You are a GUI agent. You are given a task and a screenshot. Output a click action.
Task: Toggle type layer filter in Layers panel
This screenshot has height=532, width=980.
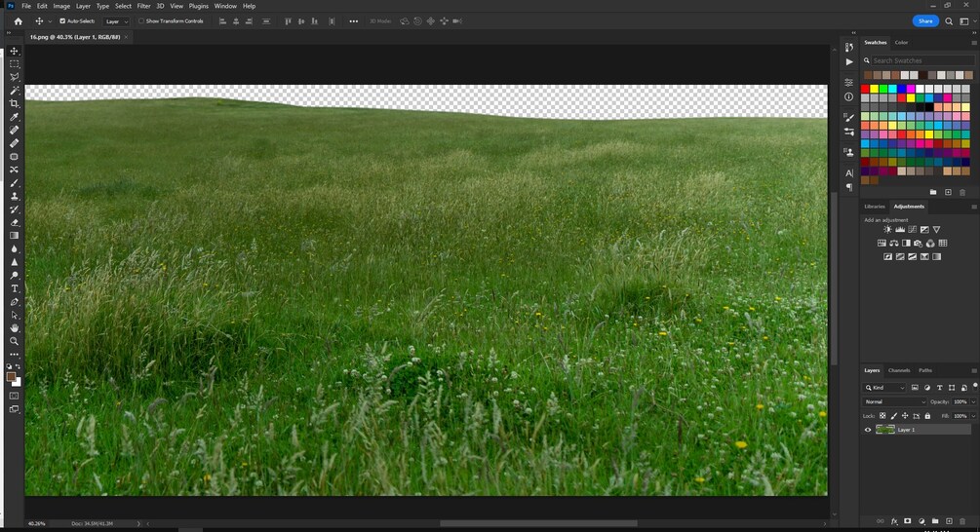pyautogui.click(x=939, y=388)
